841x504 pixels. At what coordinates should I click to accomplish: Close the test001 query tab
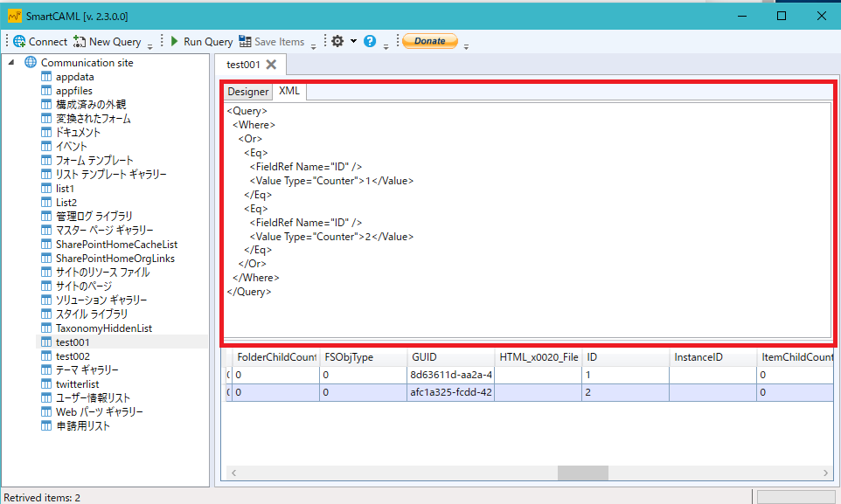pyautogui.click(x=271, y=65)
